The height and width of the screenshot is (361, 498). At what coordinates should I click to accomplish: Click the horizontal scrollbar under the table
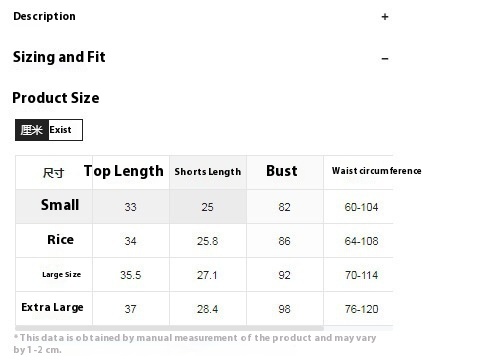point(169,328)
